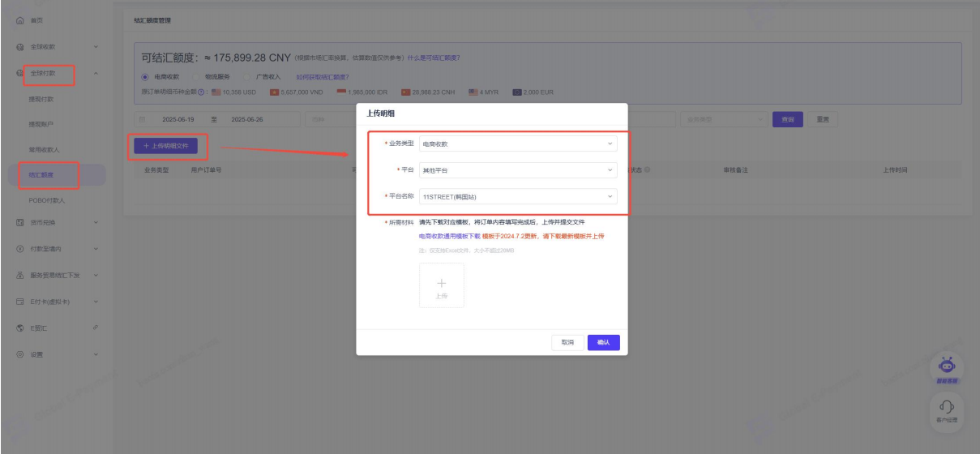The height and width of the screenshot is (454, 980).
Task: Open the 业务类型 dropdown in the dialog
Action: pos(517,143)
